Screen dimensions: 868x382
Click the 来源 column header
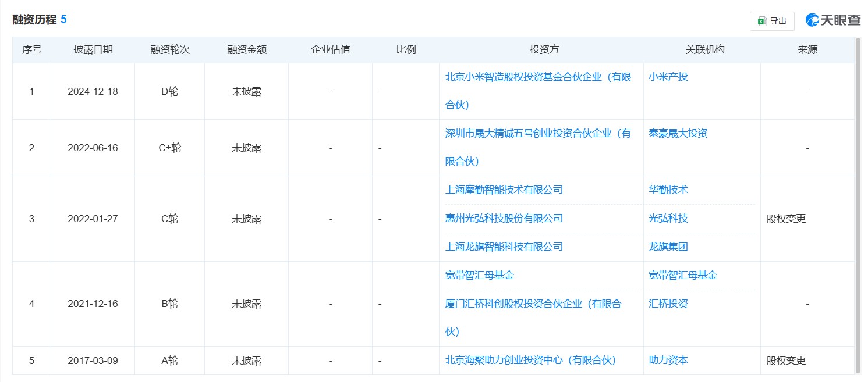[x=807, y=50]
